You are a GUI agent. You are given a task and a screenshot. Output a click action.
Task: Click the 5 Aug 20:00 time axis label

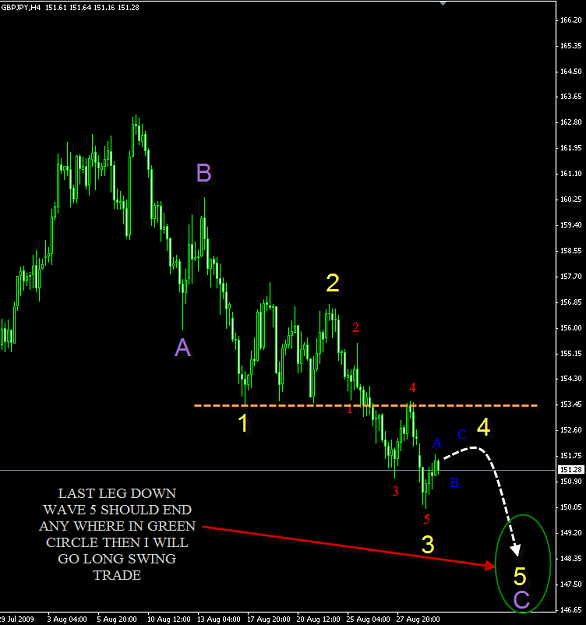pos(117,619)
